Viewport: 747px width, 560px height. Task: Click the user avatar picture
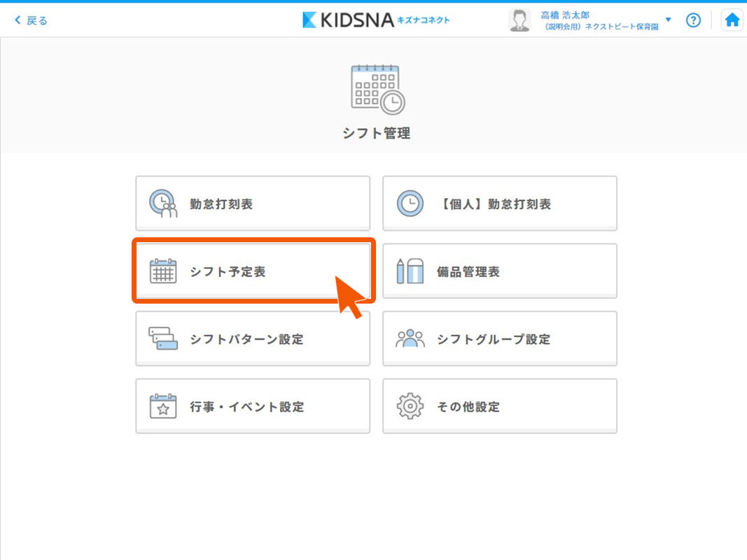pos(519,20)
